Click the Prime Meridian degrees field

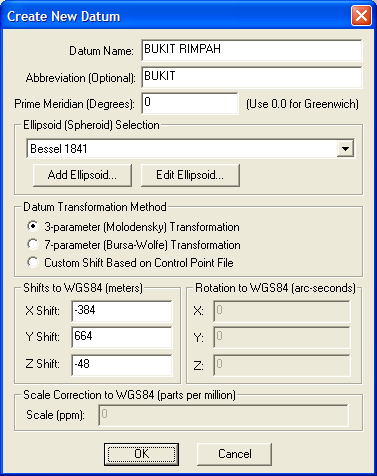[190, 103]
